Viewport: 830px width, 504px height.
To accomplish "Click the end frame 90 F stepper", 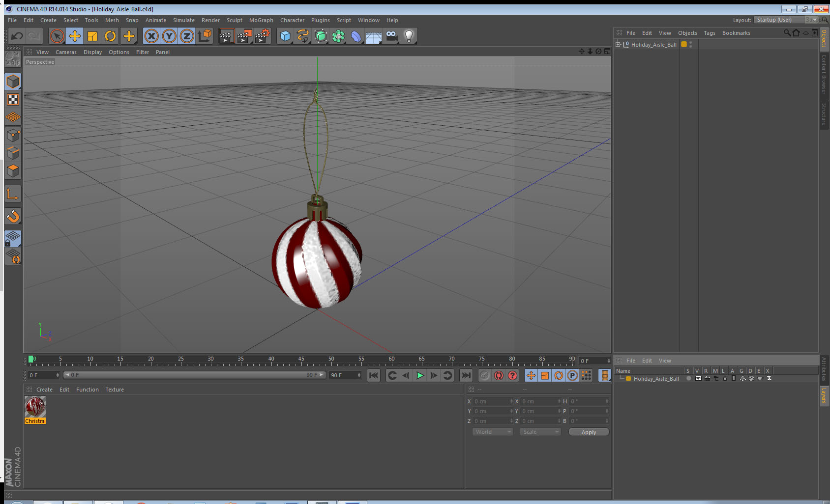I will 359,375.
